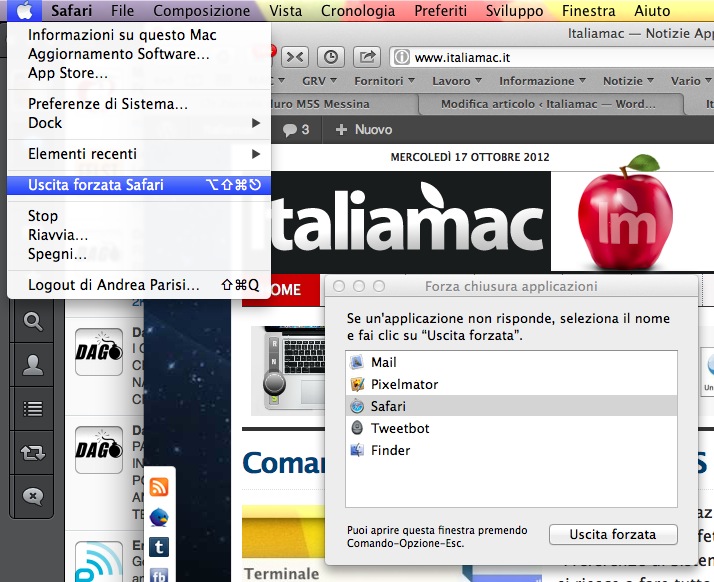Choose Aggiornamento Software… menu entry
Image resolution: width=714 pixels, height=582 pixels.
[x=139, y=54]
